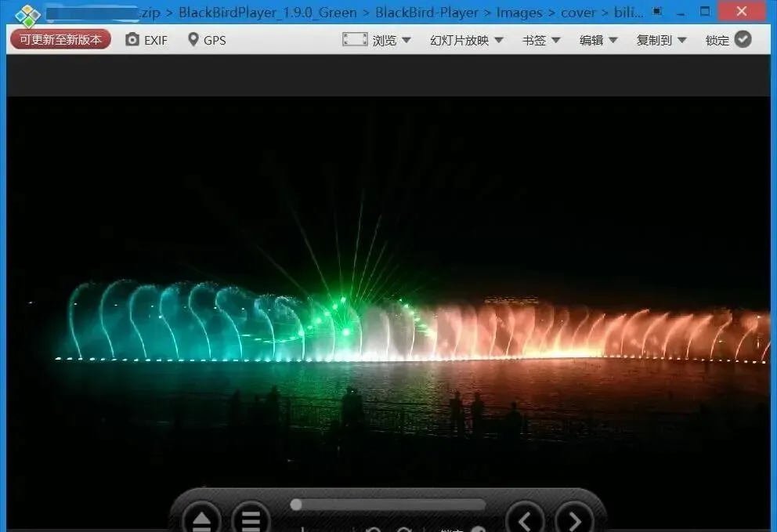This screenshot has height=532, width=777.
Task: Click the colorful app logo icon
Action: tap(27, 15)
